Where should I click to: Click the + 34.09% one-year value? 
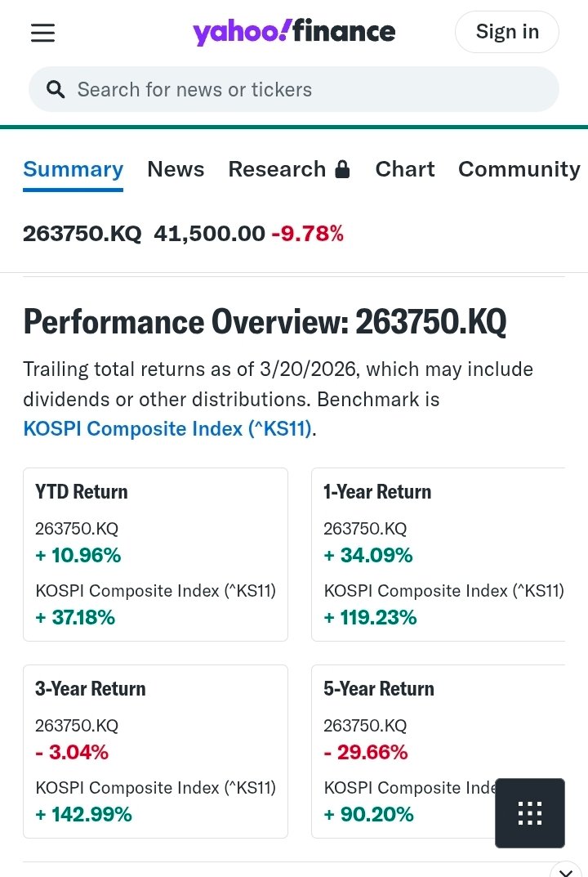(368, 556)
